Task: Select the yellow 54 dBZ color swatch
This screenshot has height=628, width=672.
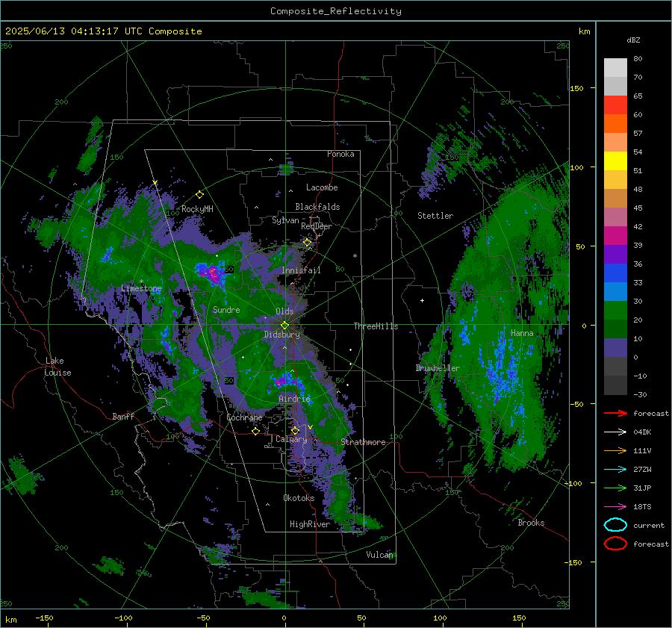Action: [615, 161]
